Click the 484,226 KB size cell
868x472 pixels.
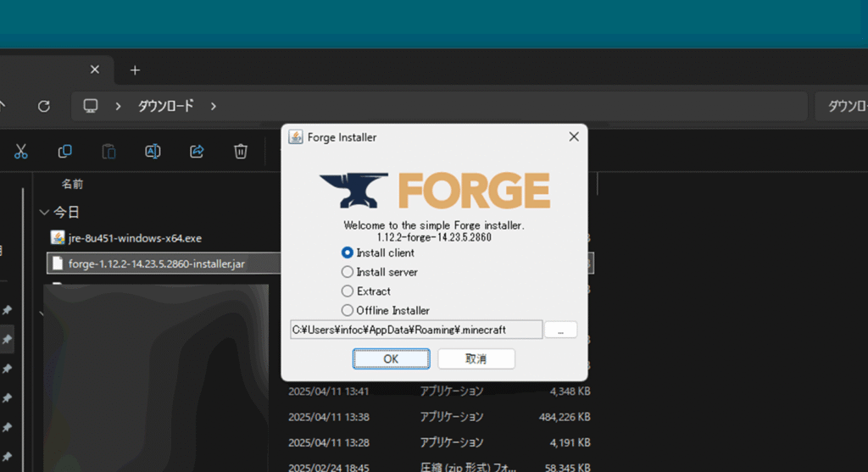tap(564, 417)
